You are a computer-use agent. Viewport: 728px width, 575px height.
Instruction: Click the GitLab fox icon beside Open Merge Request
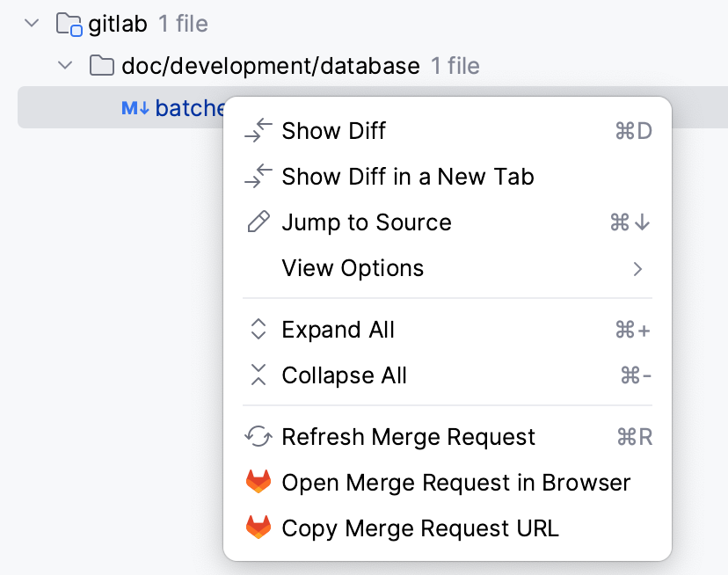pyautogui.click(x=258, y=482)
